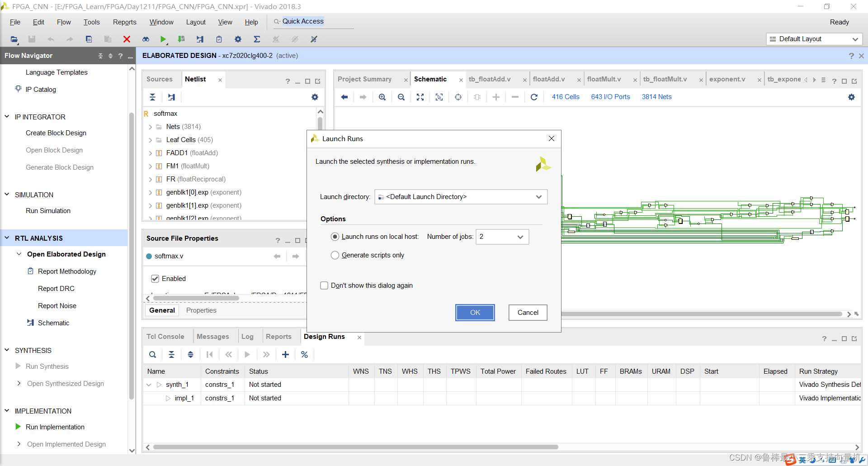Search in Design Runs panel
Viewport: 868px width, 466px height.
(152, 354)
